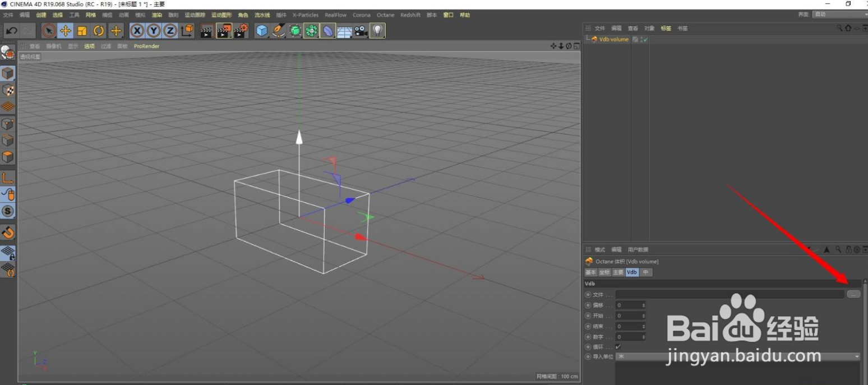Render the active view
Viewport: 868px width, 385px height.
point(207,31)
